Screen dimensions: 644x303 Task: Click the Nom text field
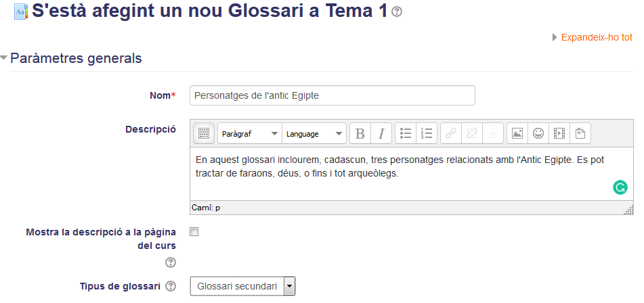pos(332,95)
